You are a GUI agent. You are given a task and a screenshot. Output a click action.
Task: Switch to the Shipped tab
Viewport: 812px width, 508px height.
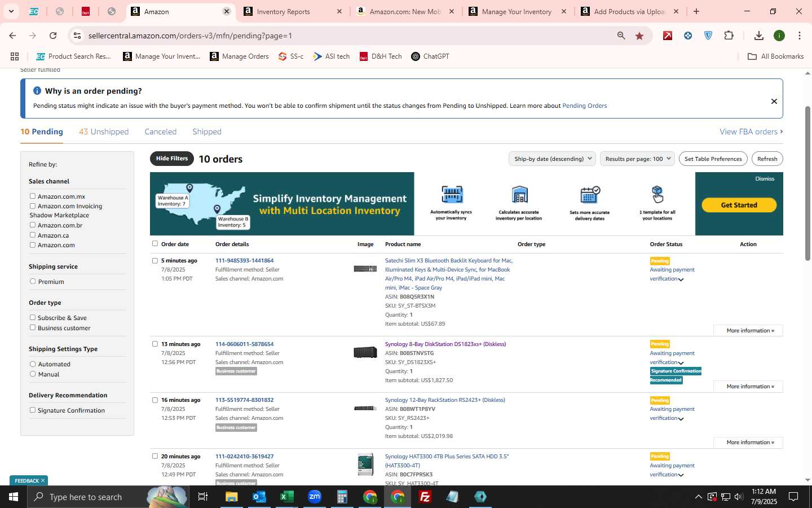click(207, 132)
